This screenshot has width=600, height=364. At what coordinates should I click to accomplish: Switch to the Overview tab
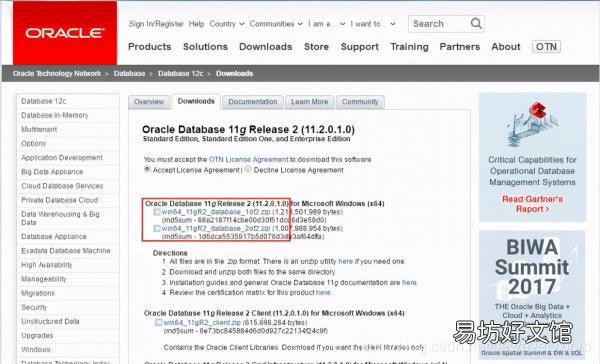[149, 102]
